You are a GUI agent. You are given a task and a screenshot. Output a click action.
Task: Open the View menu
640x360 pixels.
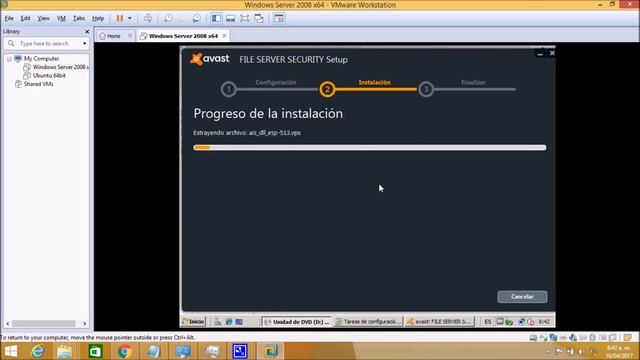(43, 18)
